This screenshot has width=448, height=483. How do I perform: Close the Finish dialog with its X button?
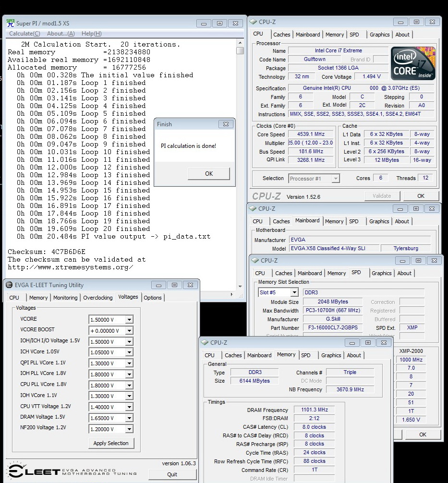226,124
